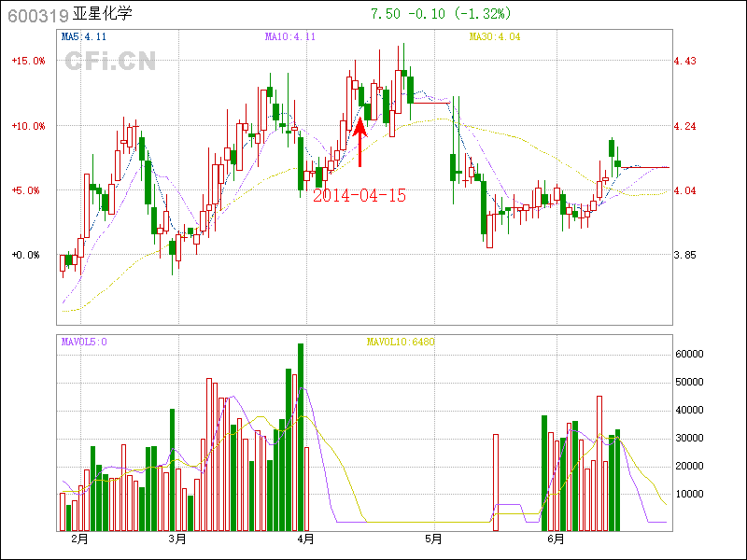Click the 4.24 price axis label
The width and height of the screenshot is (747, 560).
click(685, 126)
